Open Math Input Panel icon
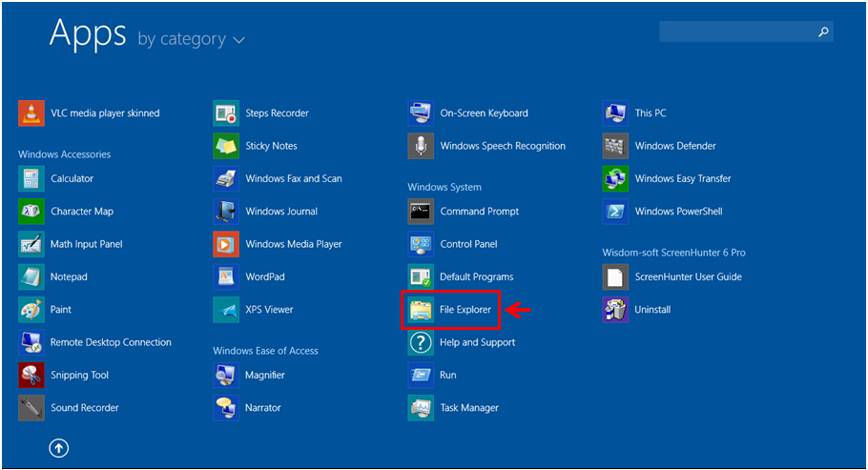The width and height of the screenshot is (868, 470). 31,244
